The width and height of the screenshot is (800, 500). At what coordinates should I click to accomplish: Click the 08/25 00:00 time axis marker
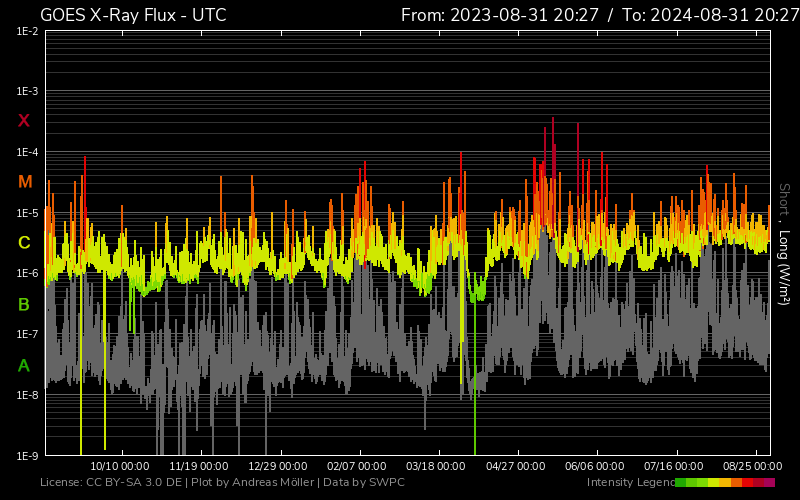(x=753, y=466)
